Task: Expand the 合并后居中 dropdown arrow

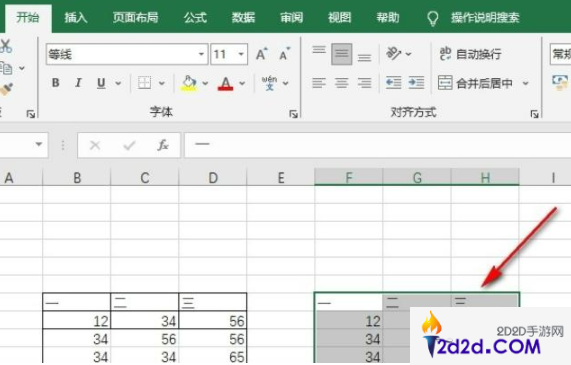Action: click(x=525, y=83)
